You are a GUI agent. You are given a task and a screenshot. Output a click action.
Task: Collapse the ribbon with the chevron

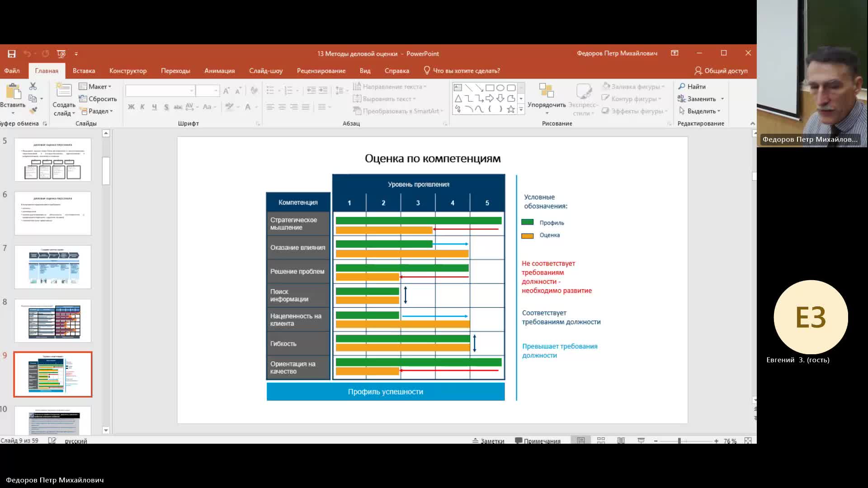[x=752, y=124]
